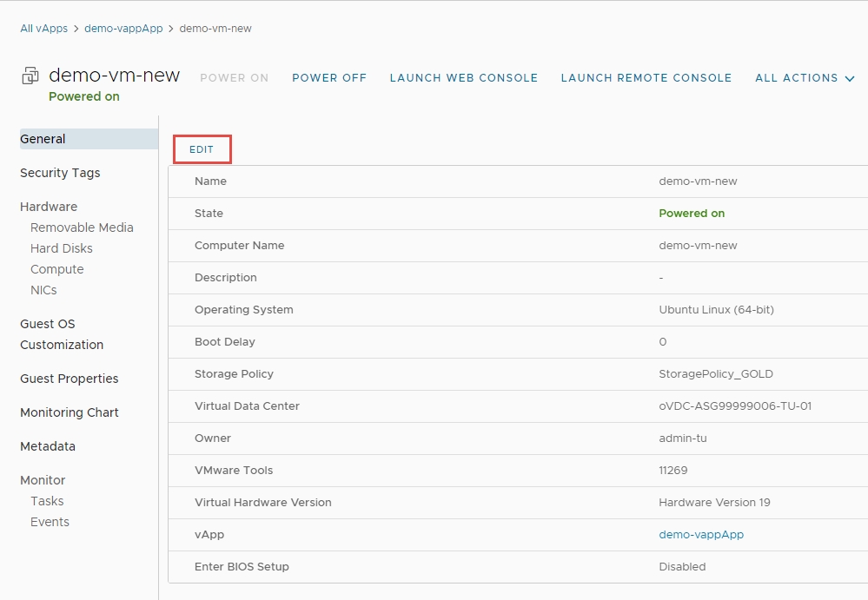The image size is (868, 600).
Task: Show Removable Media settings
Action: coord(82,227)
